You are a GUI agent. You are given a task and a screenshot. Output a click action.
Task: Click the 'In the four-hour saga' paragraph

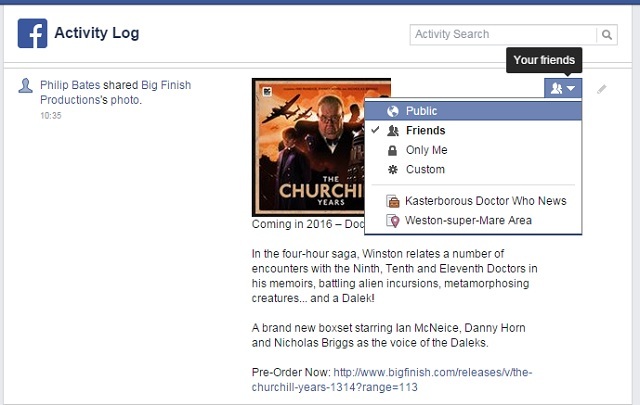click(x=394, y=276)
